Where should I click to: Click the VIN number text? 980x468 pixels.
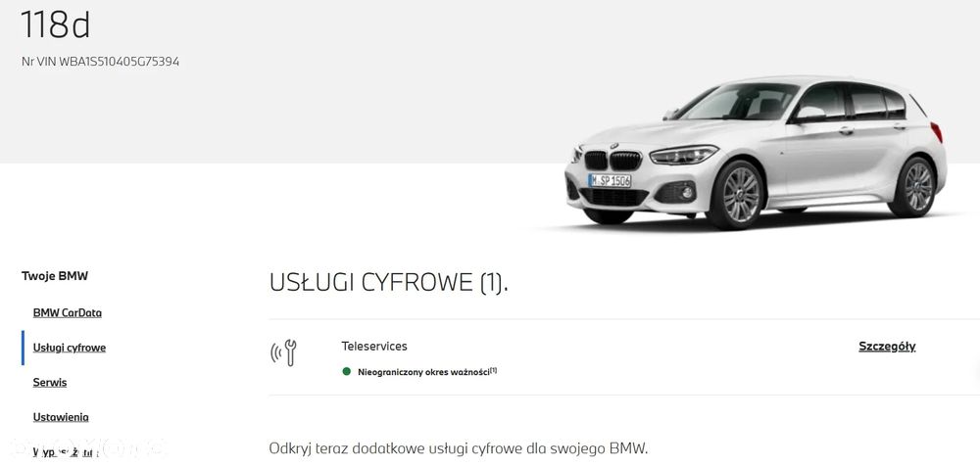click(100, 62)
